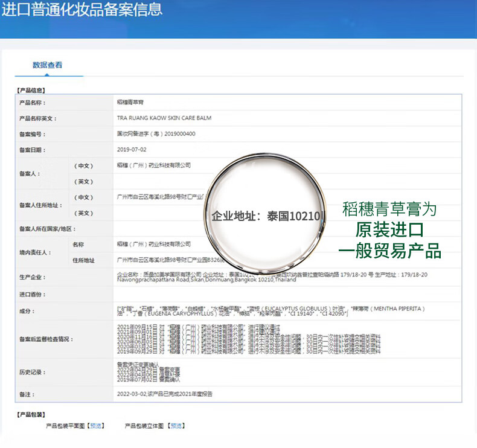Click the page title 进口普通化妆品备案信息

(82, 10)
